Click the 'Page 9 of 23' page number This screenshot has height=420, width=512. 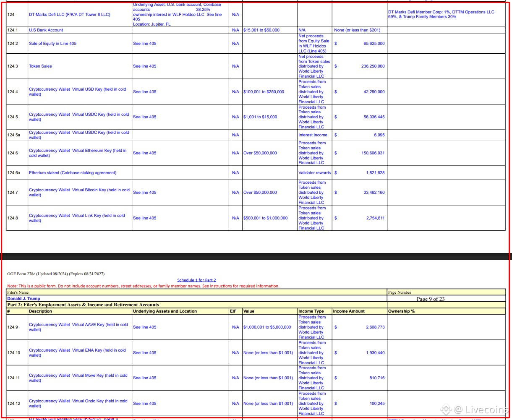[x=431, y=299]
